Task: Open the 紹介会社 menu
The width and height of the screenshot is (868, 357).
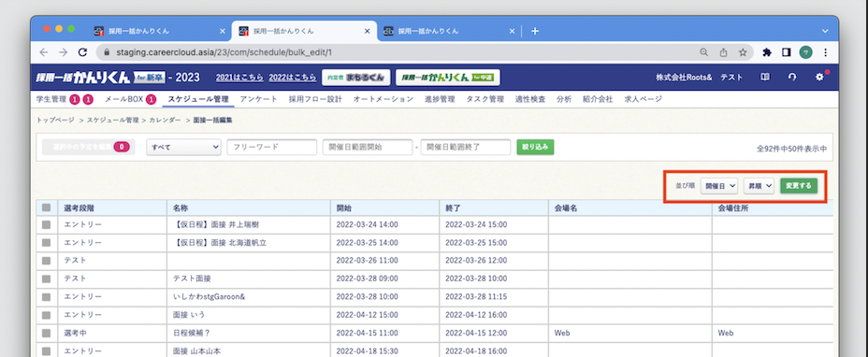Action: pyautogui.click(x=598, y=99)
